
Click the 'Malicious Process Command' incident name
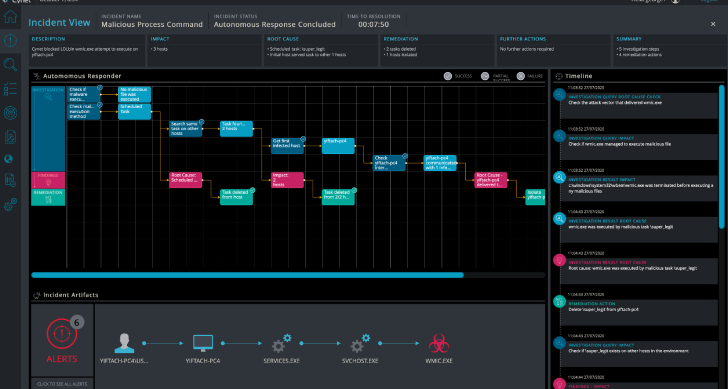(x=152, y=25)
